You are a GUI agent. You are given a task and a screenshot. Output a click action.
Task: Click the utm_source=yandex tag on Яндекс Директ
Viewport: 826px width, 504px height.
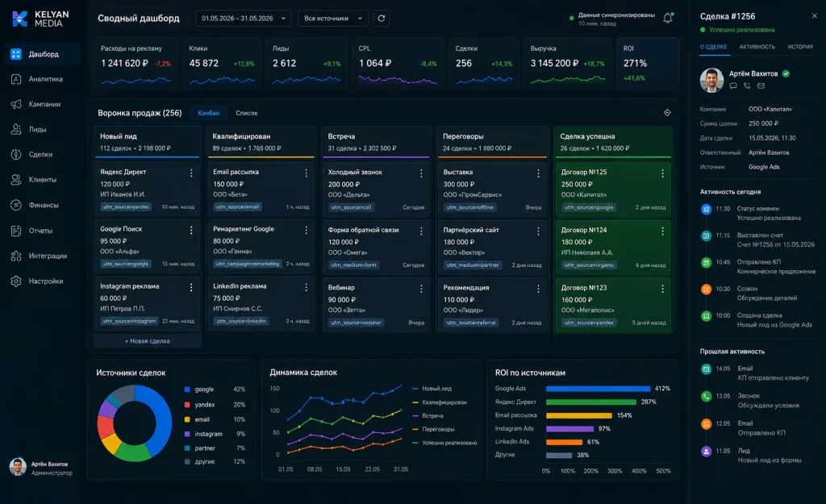(x=126, y=207)
